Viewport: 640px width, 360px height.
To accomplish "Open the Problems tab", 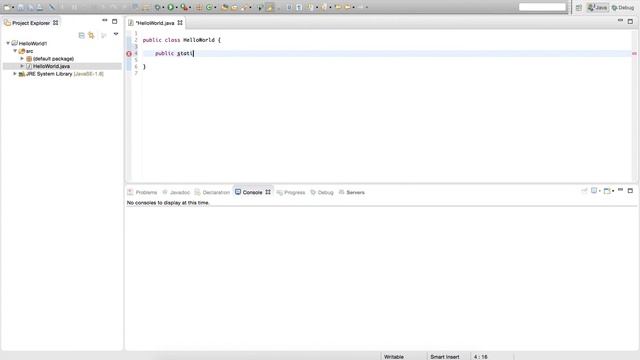I will (x=142, y=192).
